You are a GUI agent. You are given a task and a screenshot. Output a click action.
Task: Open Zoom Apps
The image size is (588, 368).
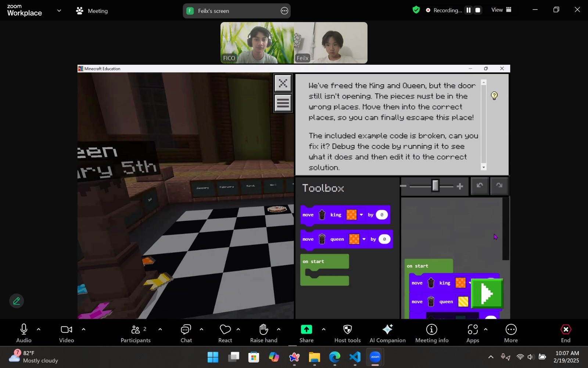473,333
